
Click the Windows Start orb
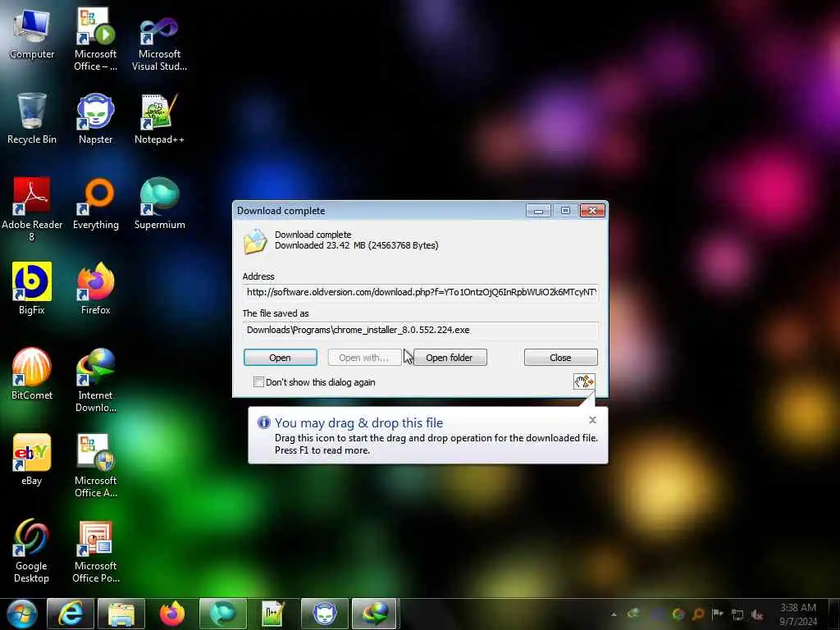[x=21, y=614]
